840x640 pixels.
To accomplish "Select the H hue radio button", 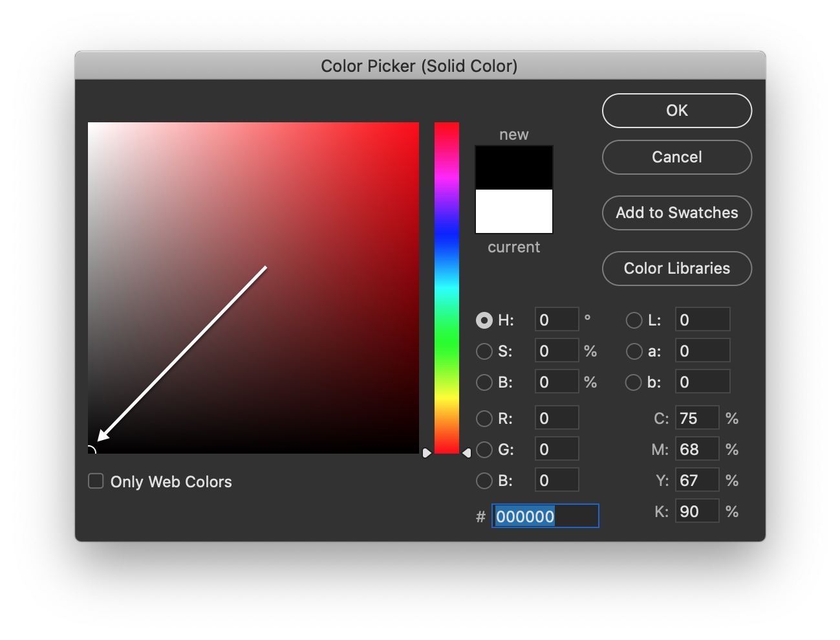I will coord(484,320).
